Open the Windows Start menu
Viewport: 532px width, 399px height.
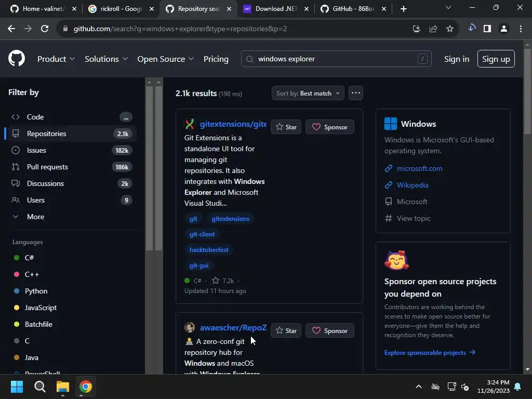coord(17,387)
